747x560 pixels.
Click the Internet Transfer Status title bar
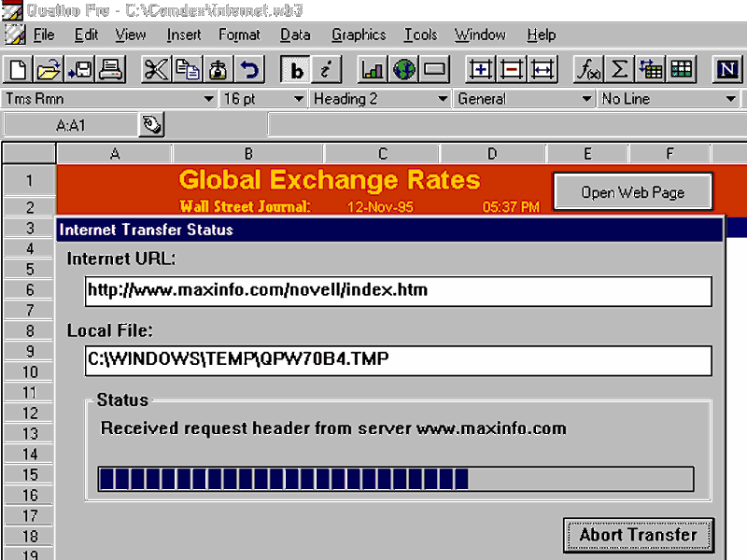click(x=389, y=230)
